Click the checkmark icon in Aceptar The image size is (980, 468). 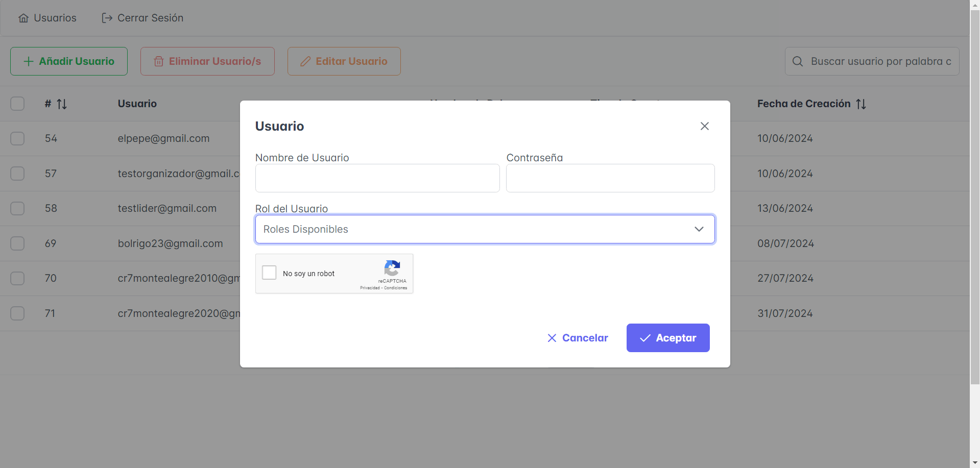click(x=645, y=338)
